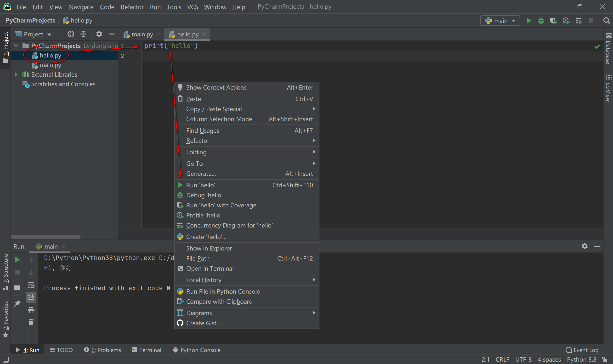Expand External Libraries in the tree
Image resolution: width=613 pixels, height=364 pixels.
16,74
